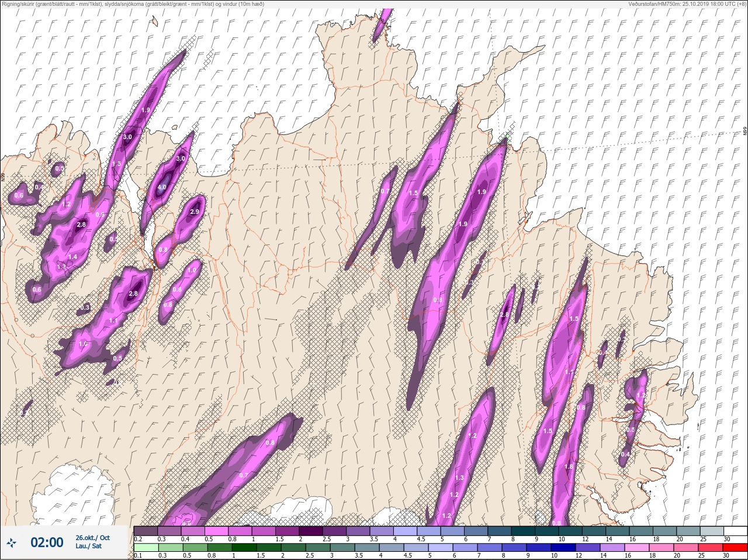
Task: Pick the bright pink upper swatch between 0.5 and 0.8
Action: pyautogui.click(x=216, y=531)
